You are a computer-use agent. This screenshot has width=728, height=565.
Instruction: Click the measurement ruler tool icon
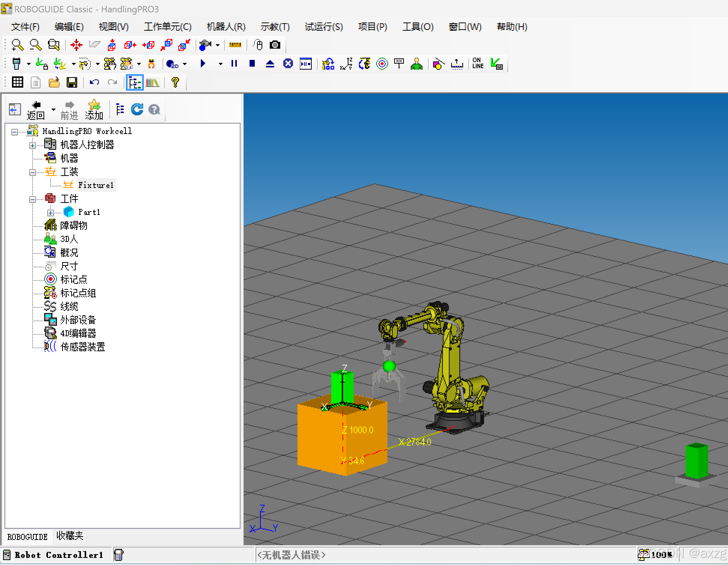pyautogui.click(x=235, y=45)
